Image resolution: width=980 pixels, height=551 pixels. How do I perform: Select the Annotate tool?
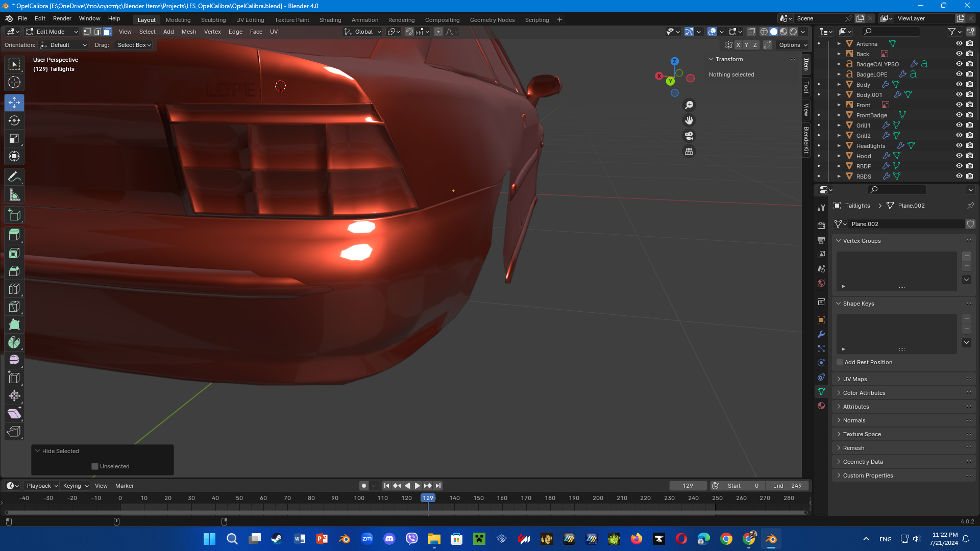[x=14, y=177]
